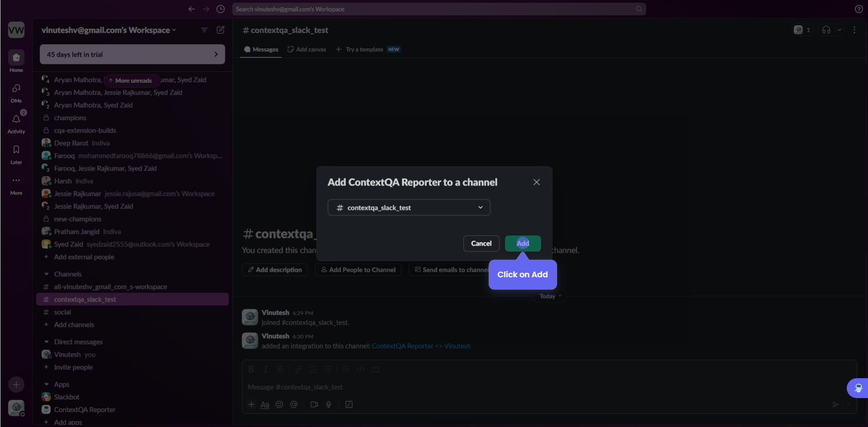
Task: Click the green Add button in dialog
Action: coord(523,243)
